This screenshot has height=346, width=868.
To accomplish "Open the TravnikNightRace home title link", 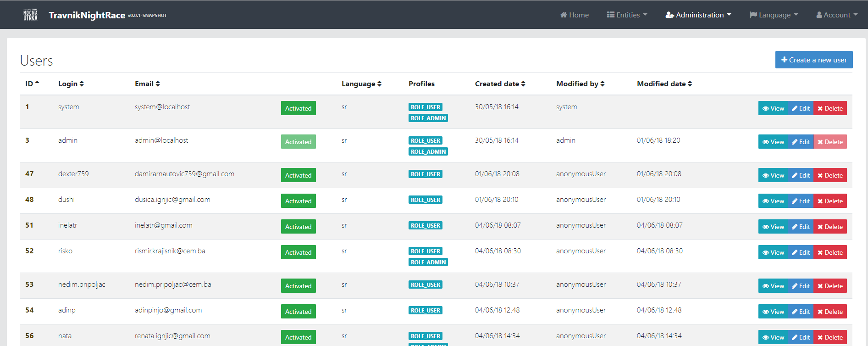I will pos(87,15).
